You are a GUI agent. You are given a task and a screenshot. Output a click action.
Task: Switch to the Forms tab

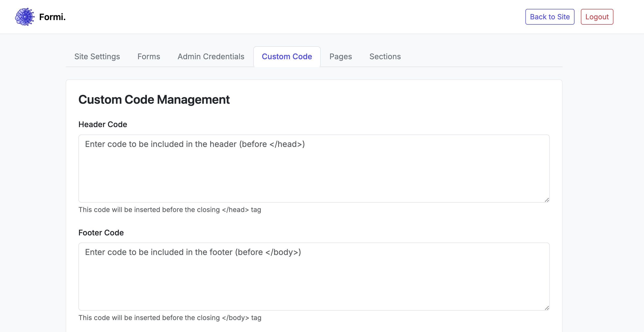(149, 56)
